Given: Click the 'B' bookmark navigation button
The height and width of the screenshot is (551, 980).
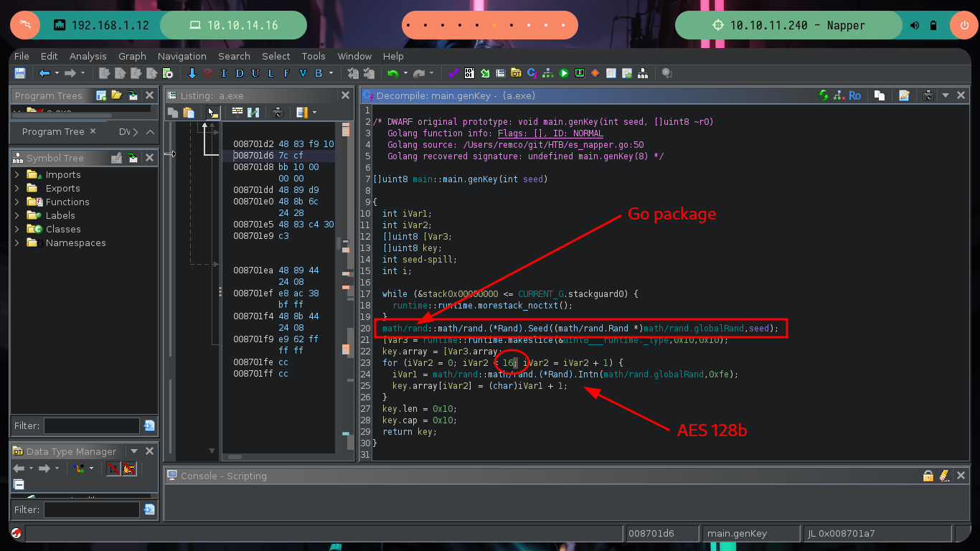Looking at the screenshot, I should click(319, 73).
